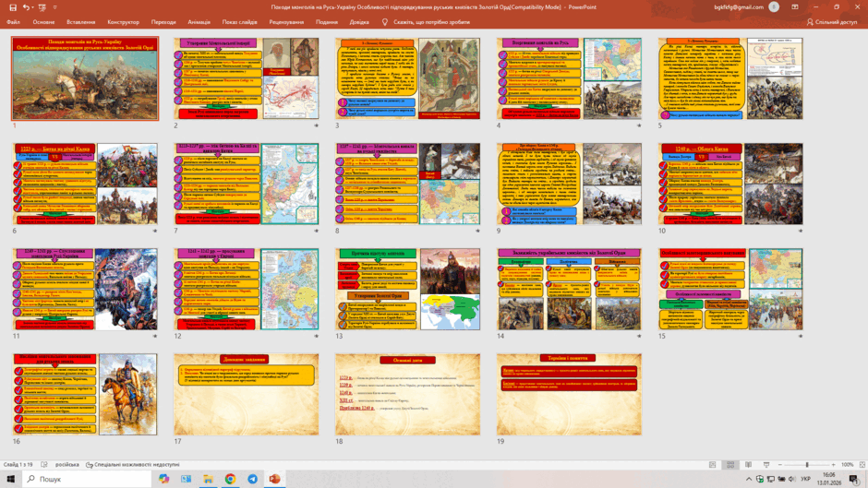The height and width of the screenshot is (488, 868).
Task: Select slide 1 title thumbnail
Action: coord(85,78)
